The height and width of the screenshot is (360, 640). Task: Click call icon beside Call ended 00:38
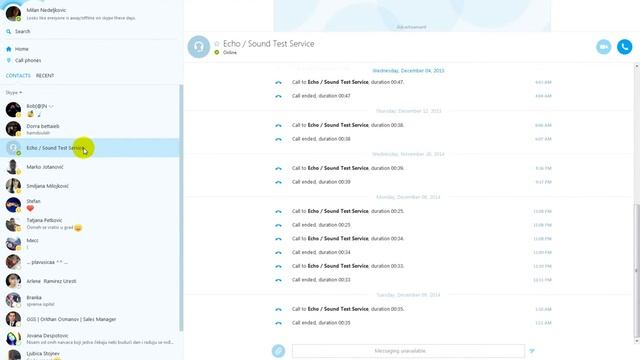click(x=278, y=139)
